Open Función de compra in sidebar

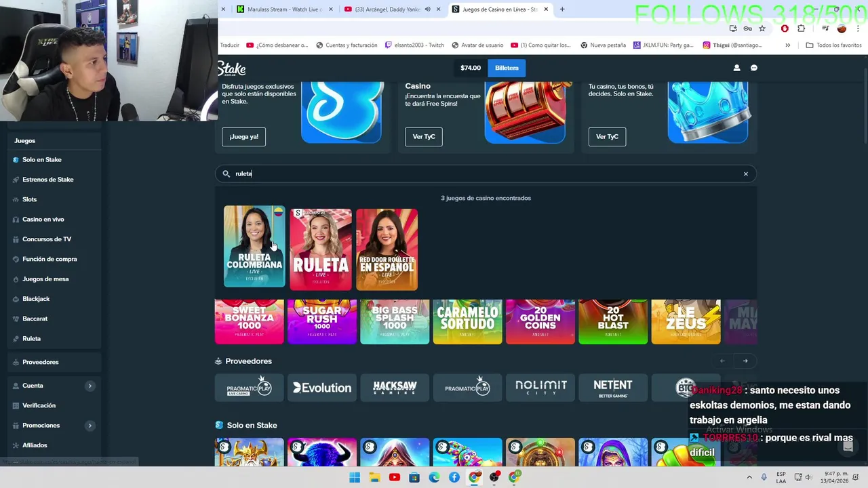click(x=51, y=259)
